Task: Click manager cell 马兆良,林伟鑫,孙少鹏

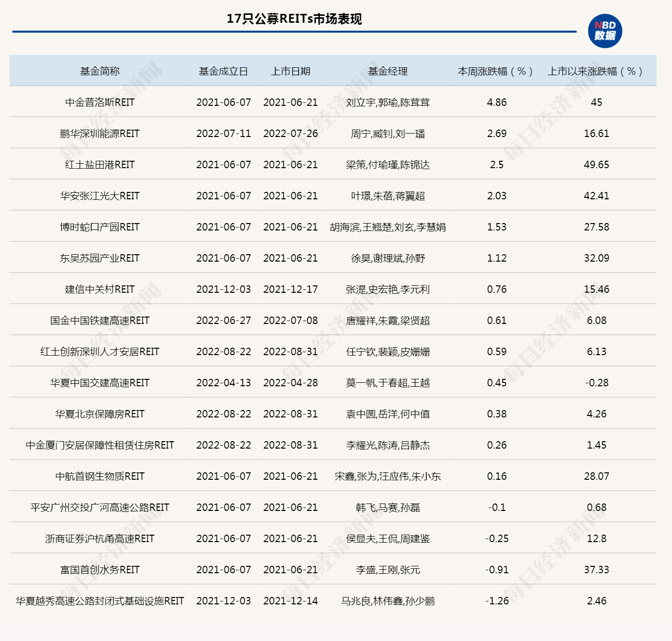Action: click(x=388, y=601)
